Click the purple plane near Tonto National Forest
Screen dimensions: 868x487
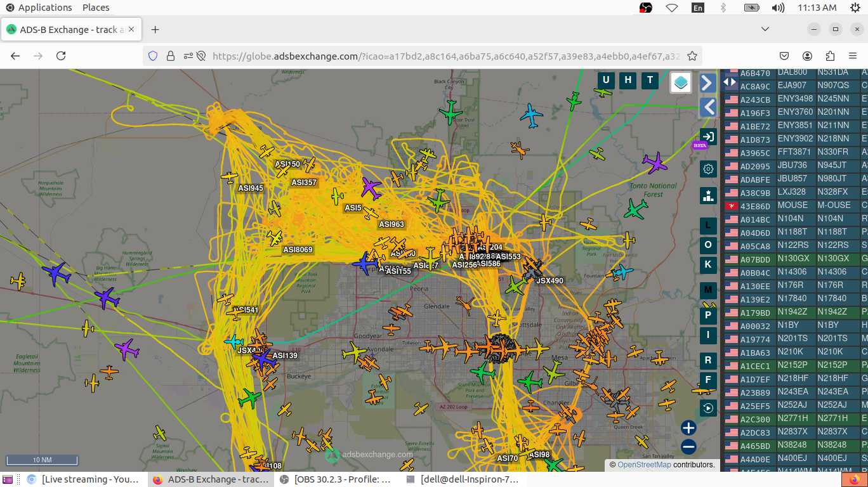click(x=655, y=163)
